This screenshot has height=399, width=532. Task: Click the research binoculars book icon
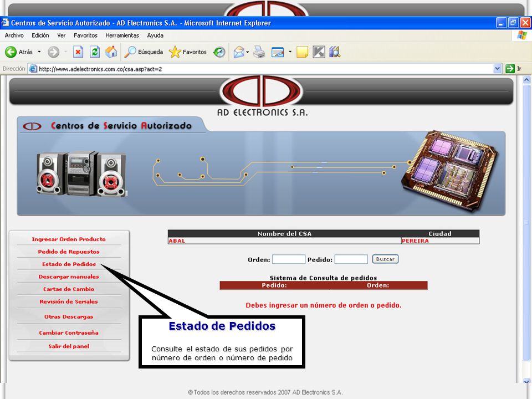click(335, 52)
